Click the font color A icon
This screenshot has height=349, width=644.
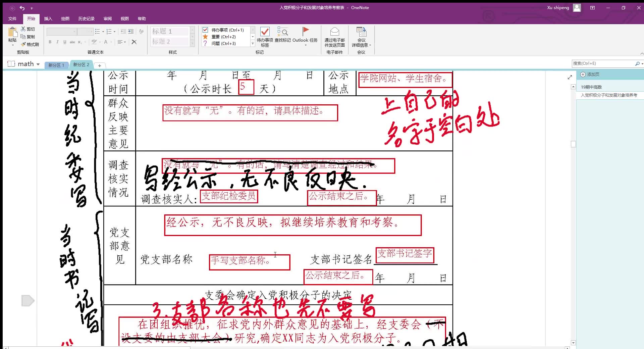[106, 42]
